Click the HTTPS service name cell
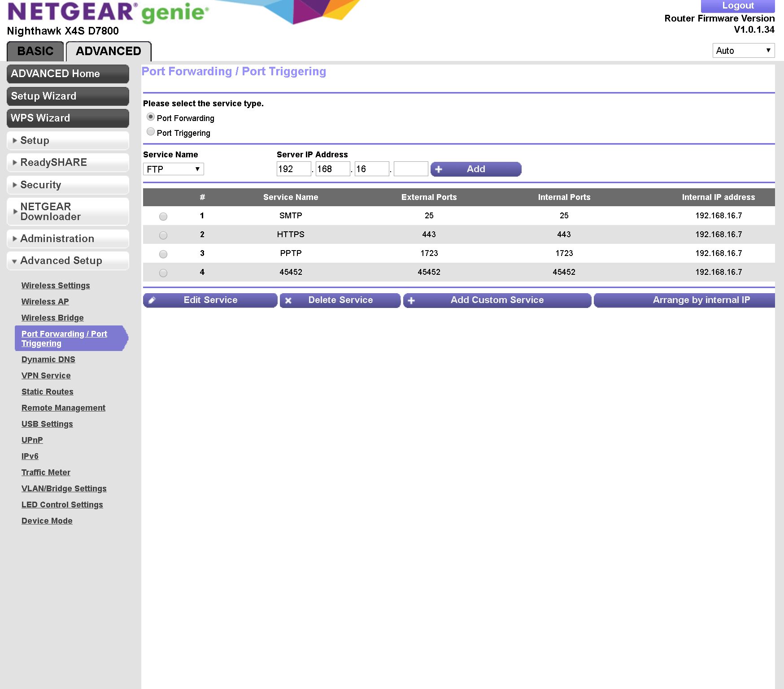784x689 pixels. 291,234
